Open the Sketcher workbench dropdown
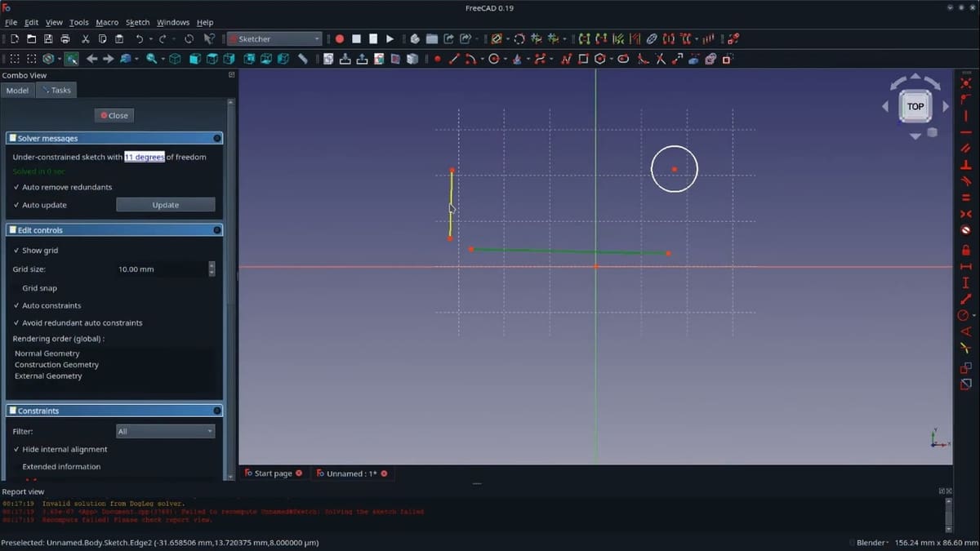 [274, 38]
